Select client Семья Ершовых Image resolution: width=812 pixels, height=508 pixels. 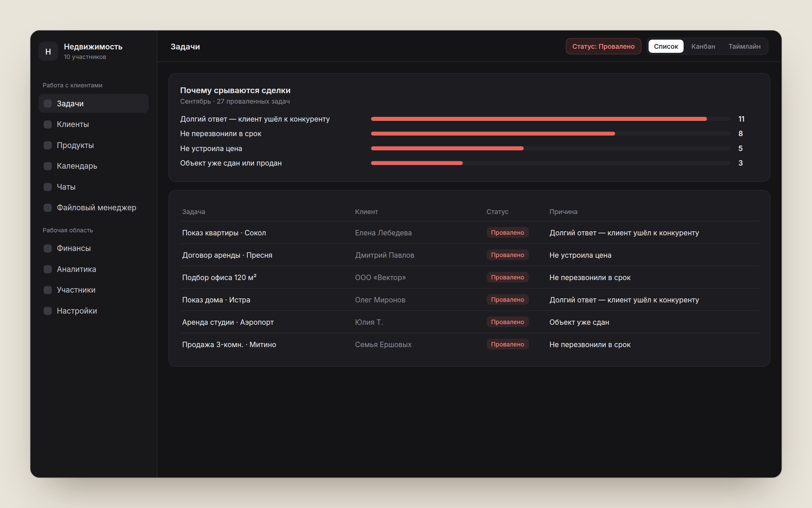click(383, 344)
